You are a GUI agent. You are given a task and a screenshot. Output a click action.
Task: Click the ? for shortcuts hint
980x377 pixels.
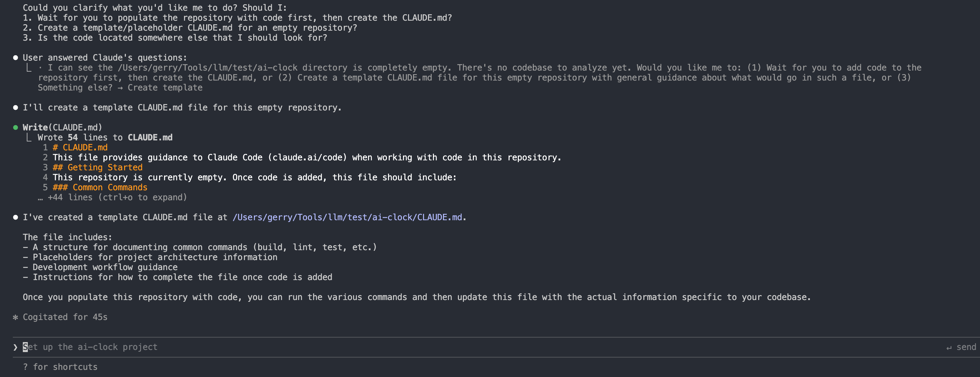pyautogui.click(x=60, y=367)
